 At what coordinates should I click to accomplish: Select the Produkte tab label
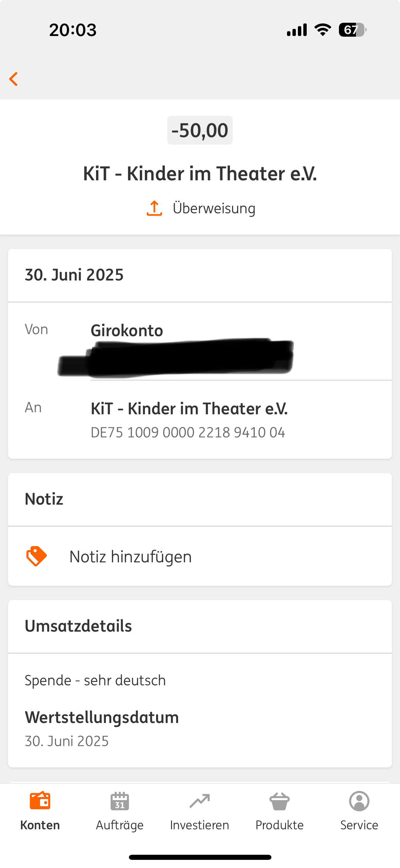pyautogui.click(x=280, y=825)
